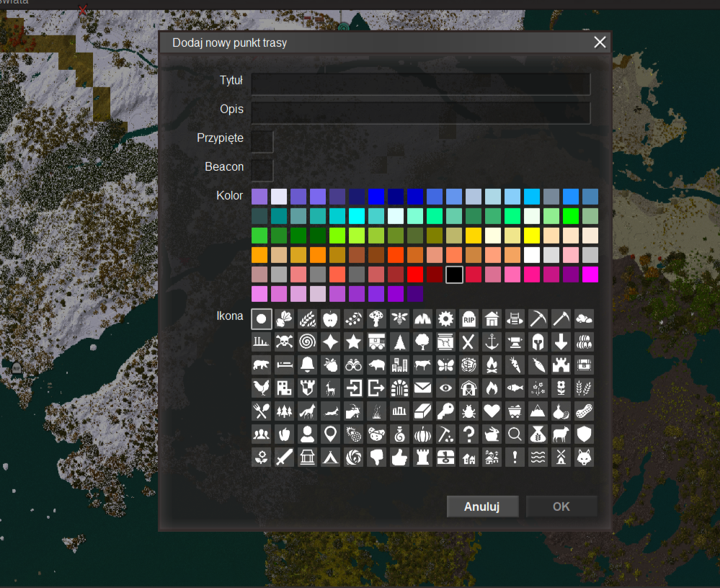This screenshot has width=720, height=588.
Task: Confirm the waypoint with OK
Action: point(561,507)
